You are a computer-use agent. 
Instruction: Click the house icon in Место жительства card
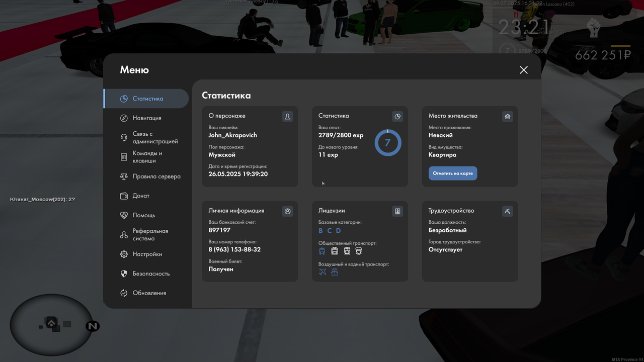tap(507, 117)
